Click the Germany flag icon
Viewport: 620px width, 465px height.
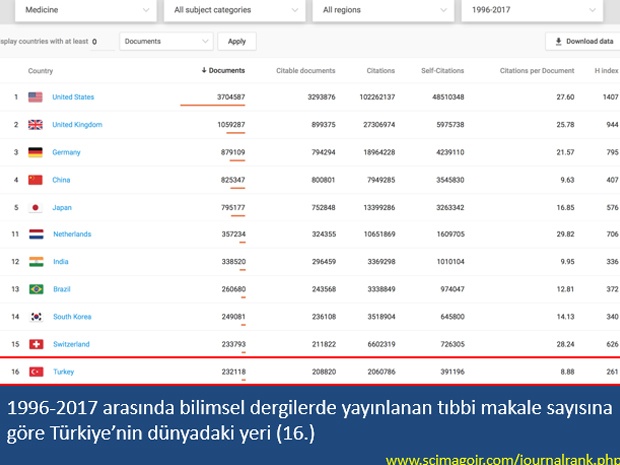click(x=35, y=152)
